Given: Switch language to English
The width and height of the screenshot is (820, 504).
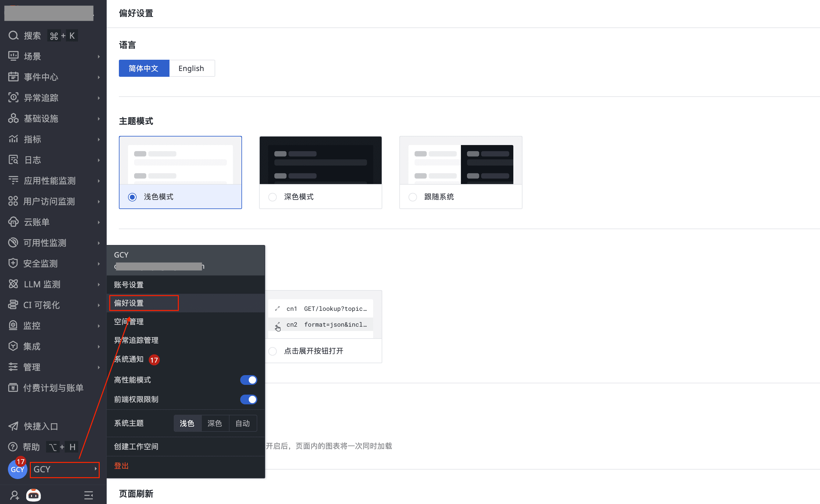Looking at the screenshot, I should (191, 68).
